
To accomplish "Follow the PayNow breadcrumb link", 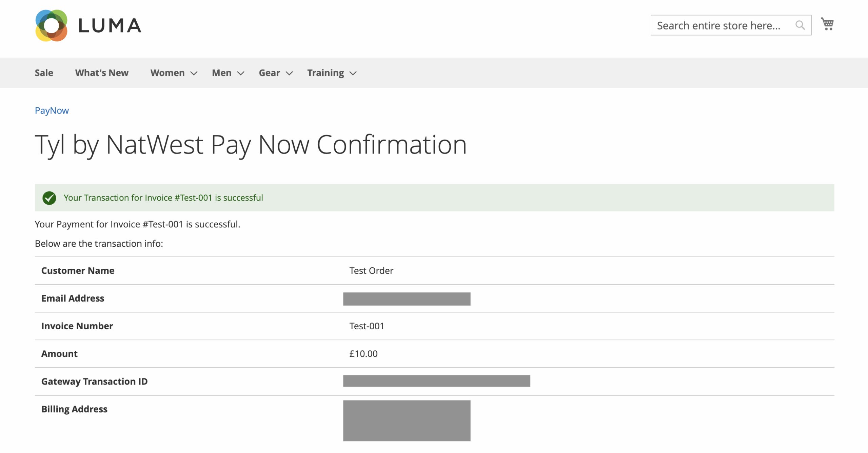I will (x=52, y=110).
